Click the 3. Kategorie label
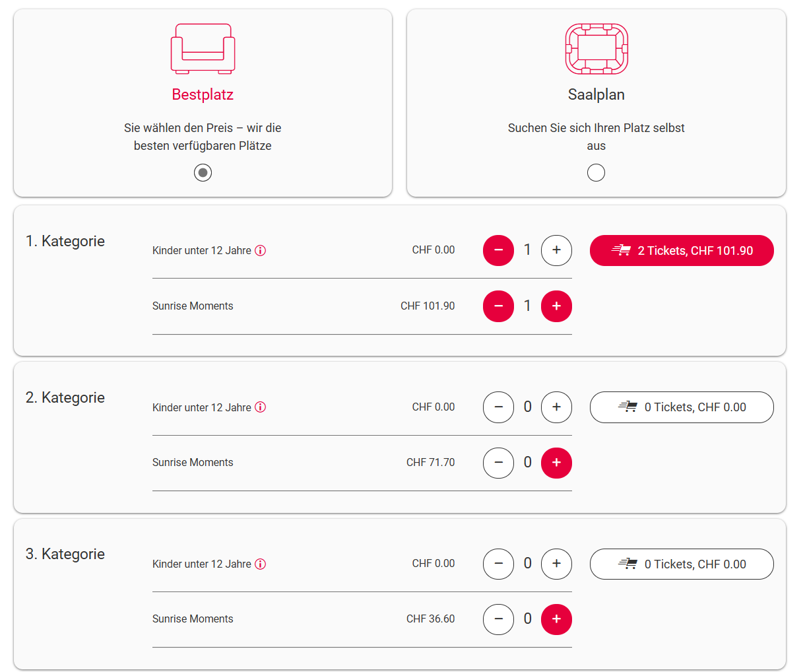 coord(65,554)
